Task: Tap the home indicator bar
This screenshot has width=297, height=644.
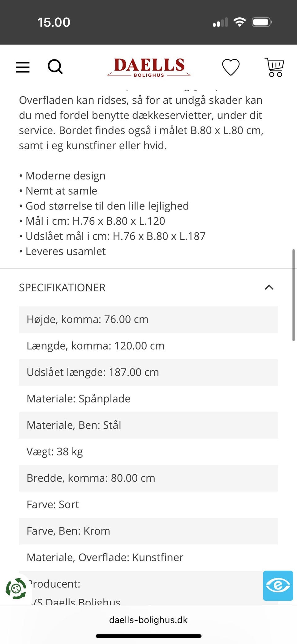Action: [x=148, y=636]
